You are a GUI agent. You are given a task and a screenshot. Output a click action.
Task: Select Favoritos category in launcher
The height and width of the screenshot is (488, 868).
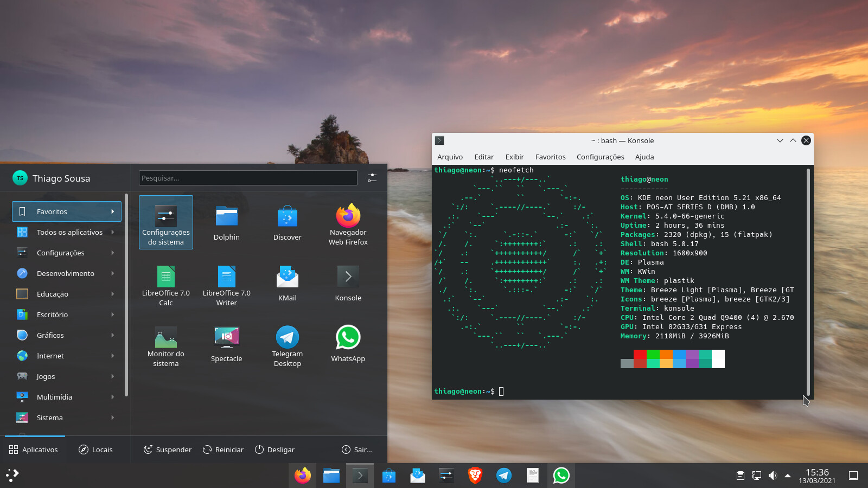click(67, 211)
